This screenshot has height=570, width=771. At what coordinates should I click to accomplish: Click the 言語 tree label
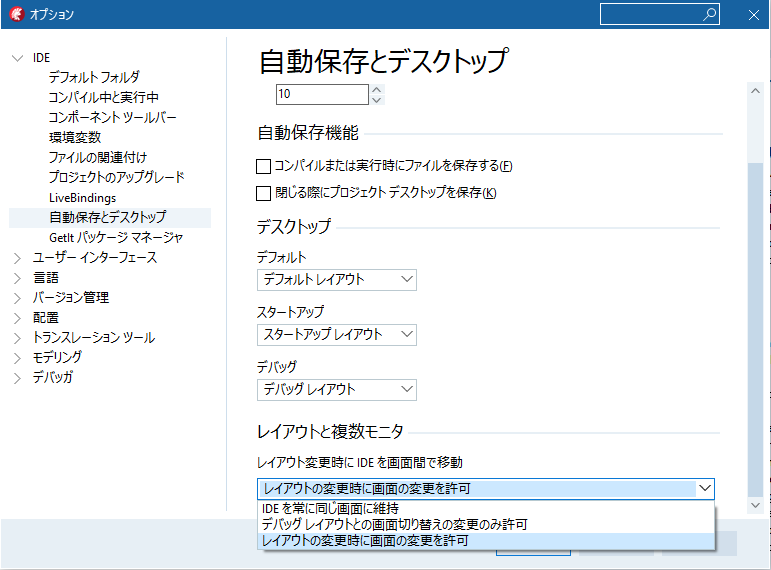[46, 278]
